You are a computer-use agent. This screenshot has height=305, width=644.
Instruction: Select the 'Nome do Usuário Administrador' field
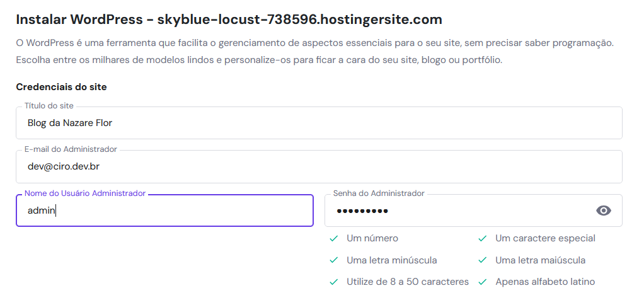pos(164,210)
